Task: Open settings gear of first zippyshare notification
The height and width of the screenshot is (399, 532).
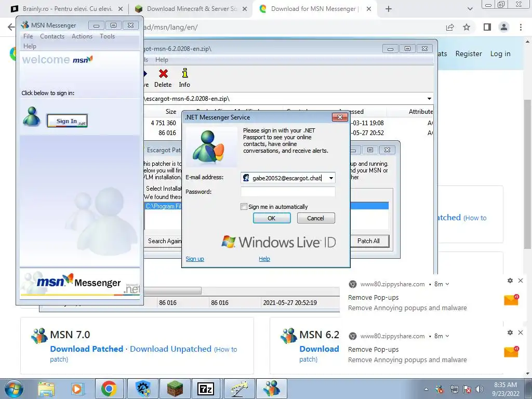Action: click(x=510, y=281)
